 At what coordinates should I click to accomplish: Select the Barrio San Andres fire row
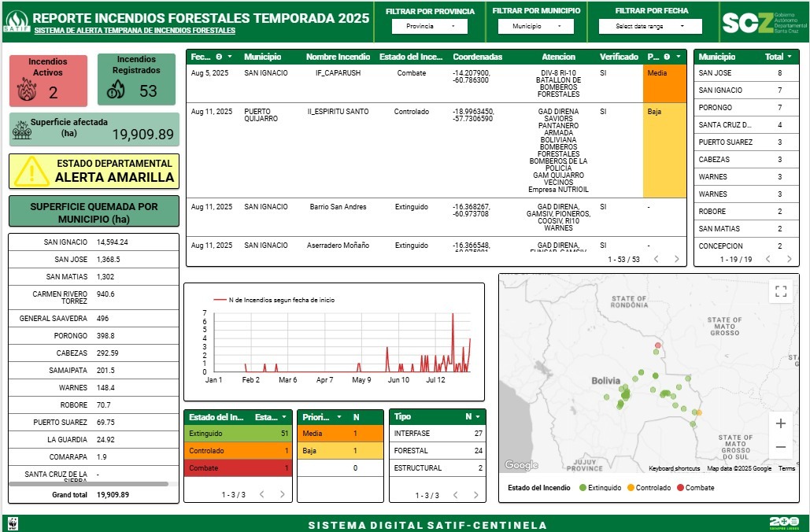click(436, 217)
